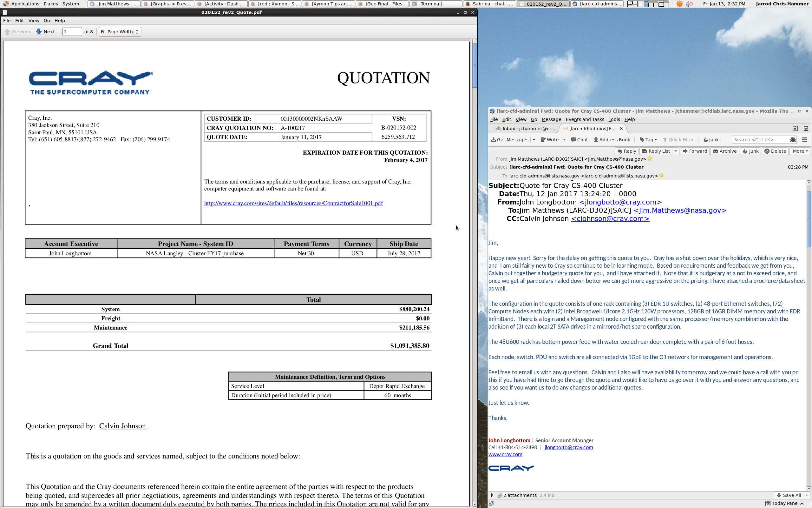Forward this email
Viewport: 812px width, 508px height.
click(x=695, y=151)
